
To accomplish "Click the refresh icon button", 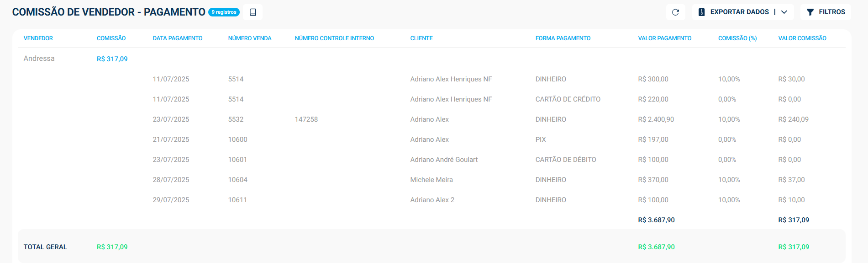I will tap(675, 12).
